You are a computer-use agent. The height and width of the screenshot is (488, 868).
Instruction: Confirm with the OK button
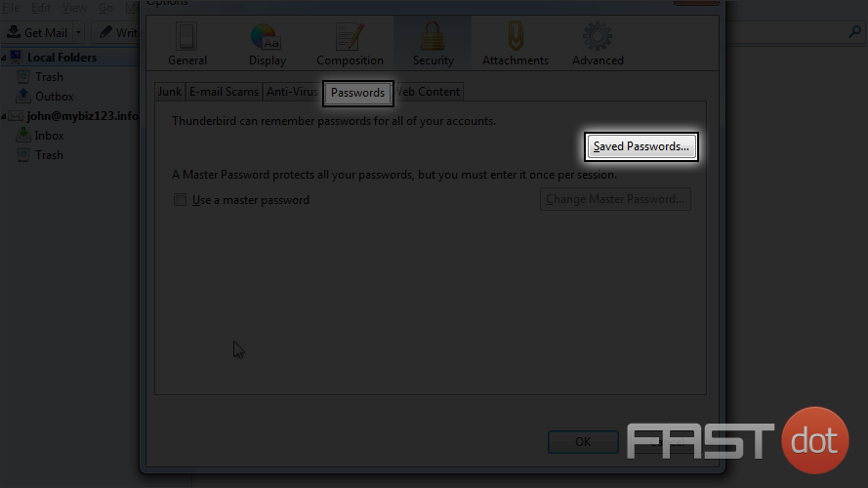[x=583, y=441]
